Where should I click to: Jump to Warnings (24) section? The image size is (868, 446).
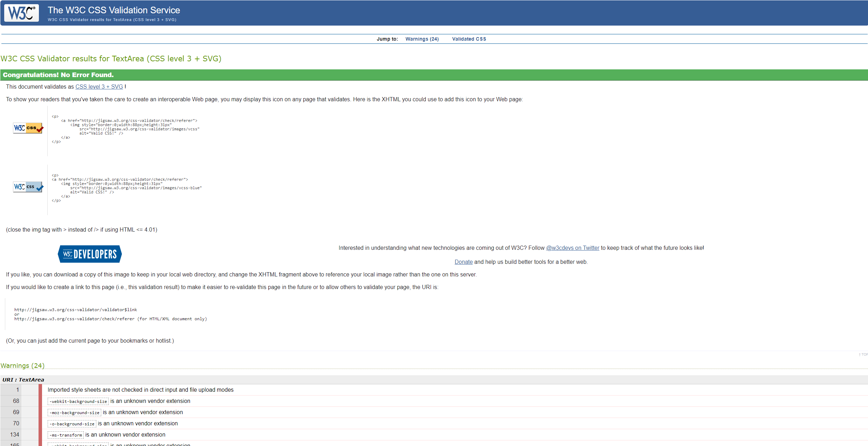click(422, 39)
